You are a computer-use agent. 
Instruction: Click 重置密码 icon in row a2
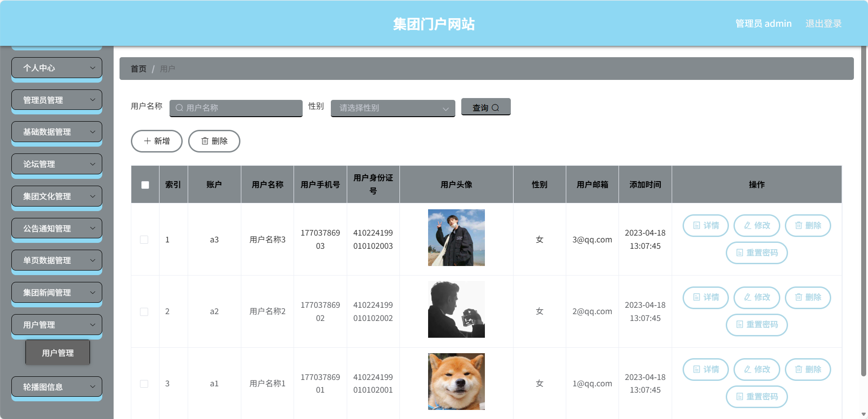(x=740, y=325)
